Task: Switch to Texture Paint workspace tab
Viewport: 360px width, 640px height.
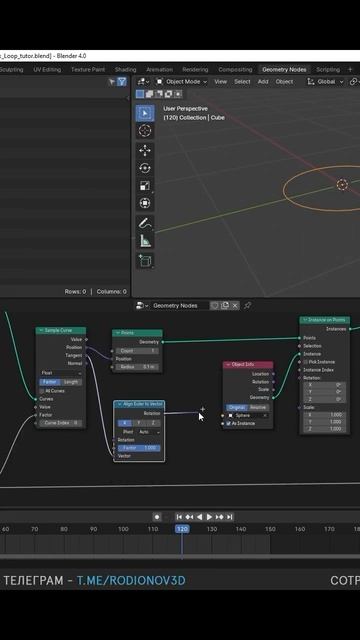Action: (x=88, y=69)
